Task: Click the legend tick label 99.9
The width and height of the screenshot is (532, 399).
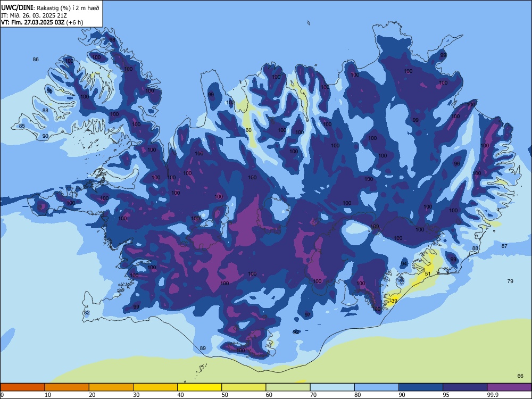Action: tap(493, 395)
